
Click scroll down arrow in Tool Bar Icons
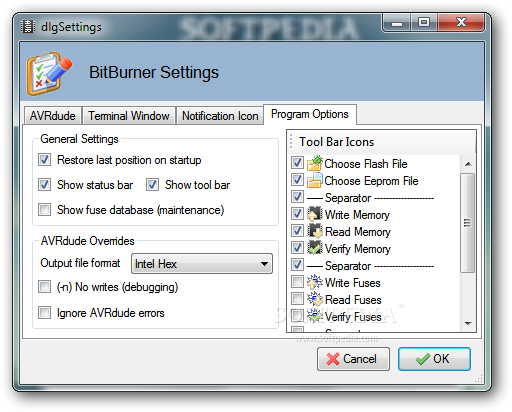pyautogui.click(x=468, y=324)
